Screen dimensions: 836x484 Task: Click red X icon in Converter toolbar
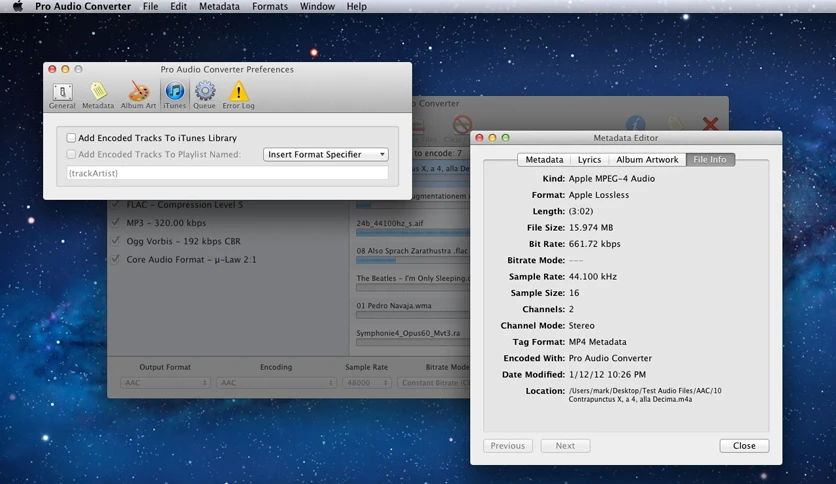710,124
